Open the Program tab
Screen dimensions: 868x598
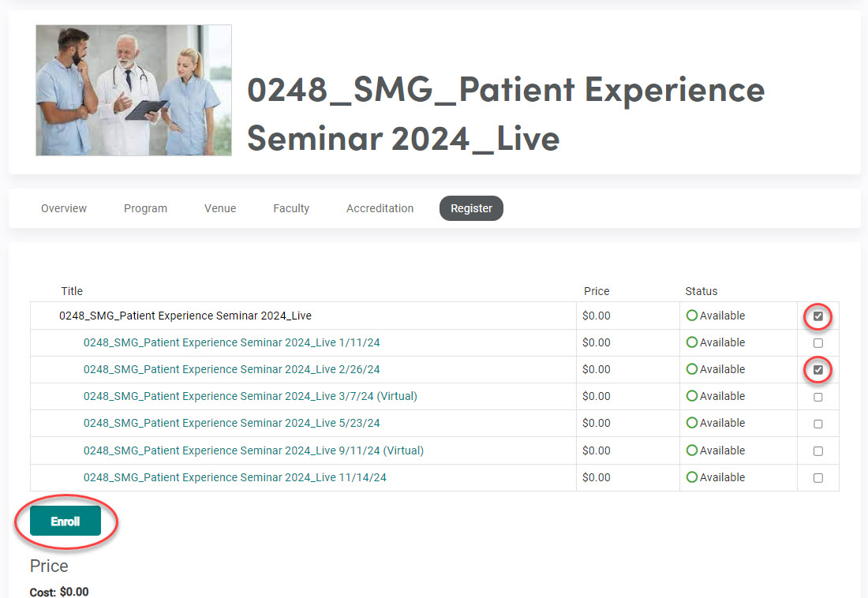coord(145,208)
